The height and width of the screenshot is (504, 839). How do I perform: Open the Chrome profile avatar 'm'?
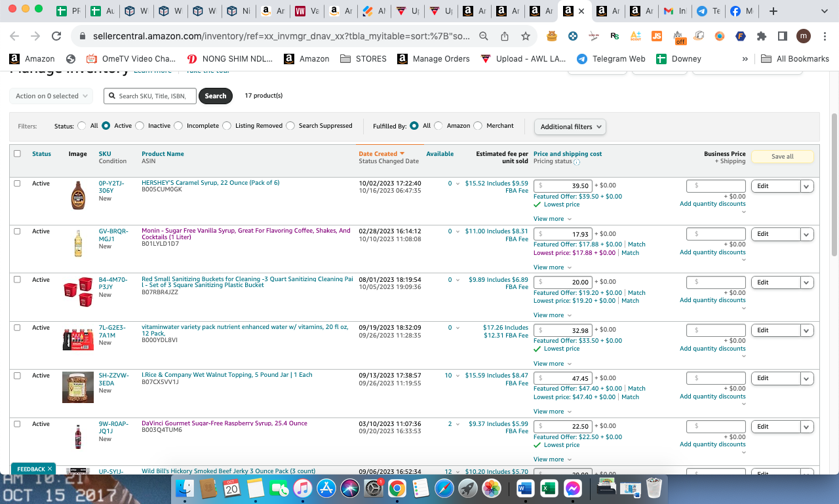click(804, 36)
